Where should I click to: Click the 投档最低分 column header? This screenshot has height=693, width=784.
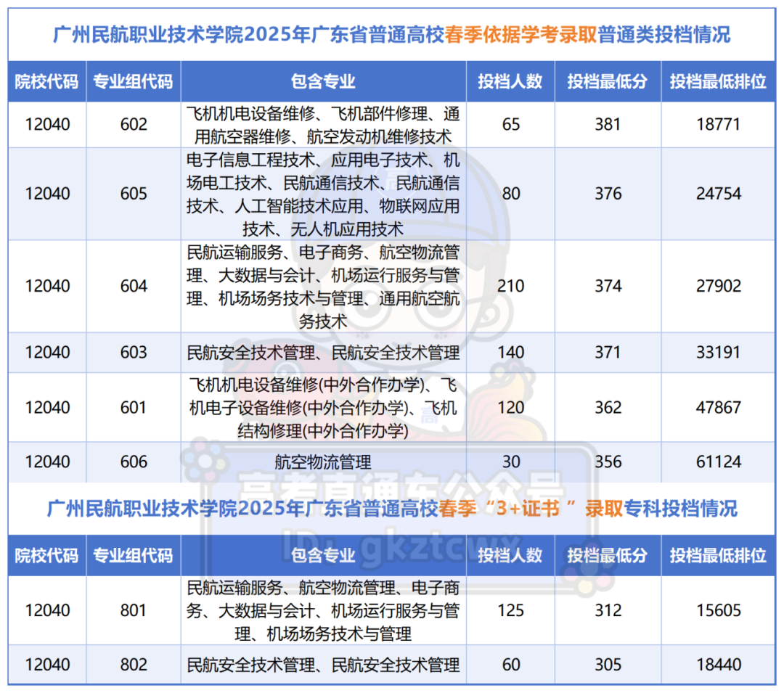tap(608, 82)
